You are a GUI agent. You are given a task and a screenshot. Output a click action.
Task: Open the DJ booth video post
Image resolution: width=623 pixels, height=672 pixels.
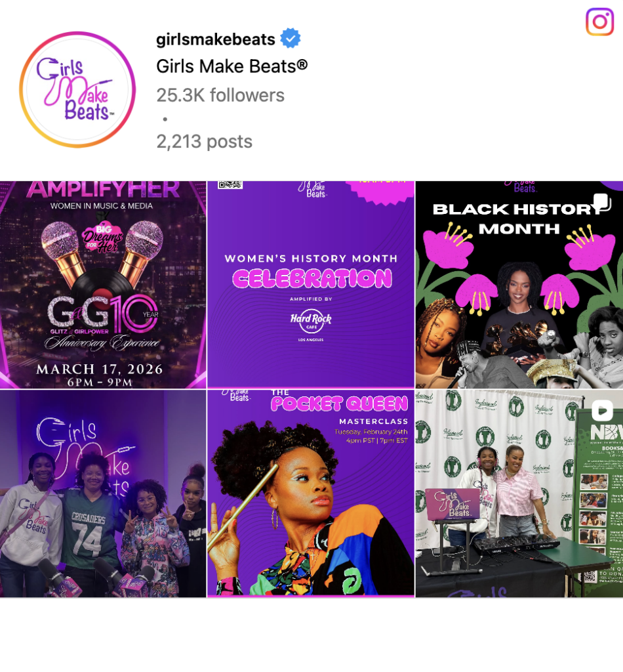point(519,493)
